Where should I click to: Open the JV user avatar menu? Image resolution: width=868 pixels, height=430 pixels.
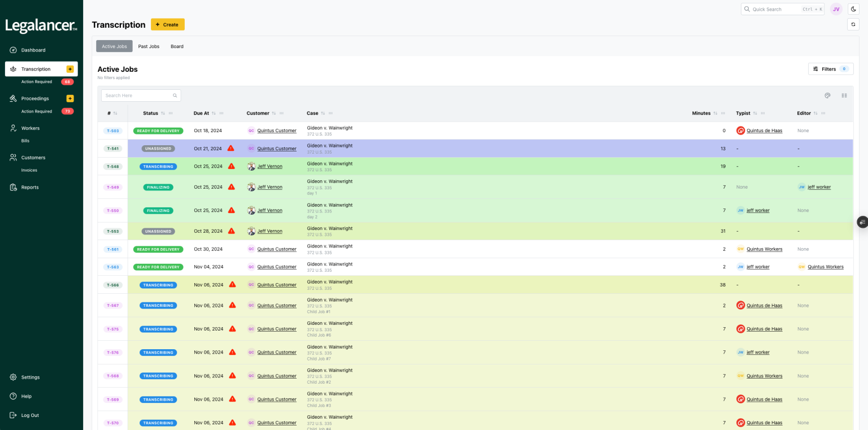pos(836,9)
